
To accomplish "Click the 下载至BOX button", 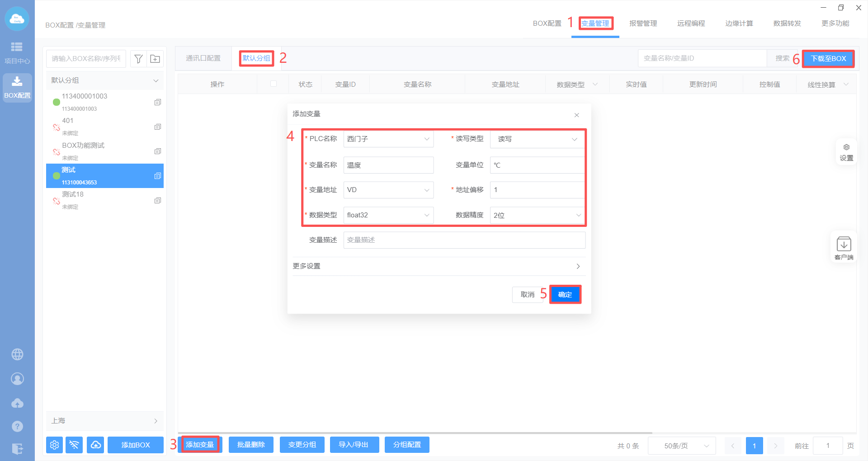I will pos(828,59).
